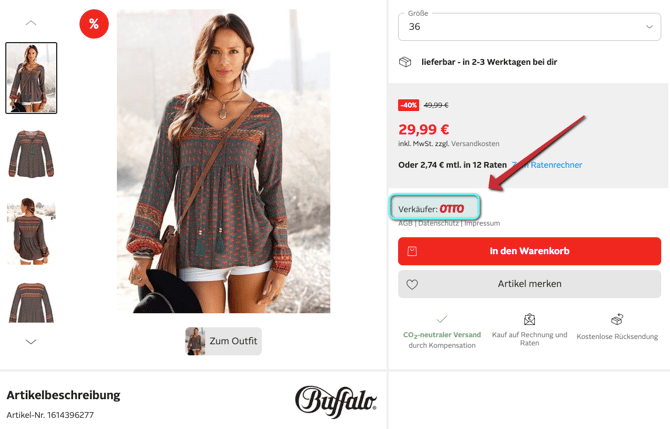Click the delivery package icon

405,62
